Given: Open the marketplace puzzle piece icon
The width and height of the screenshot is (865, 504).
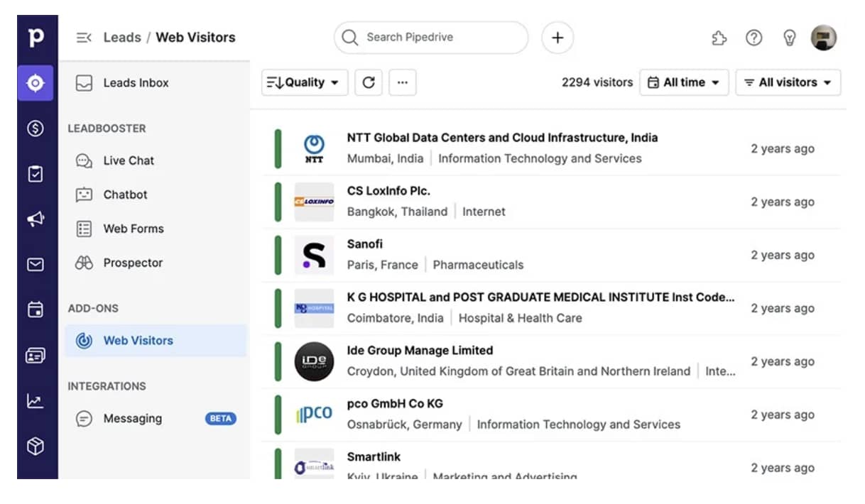Looking at the screenshot, I should coord(719,38).
